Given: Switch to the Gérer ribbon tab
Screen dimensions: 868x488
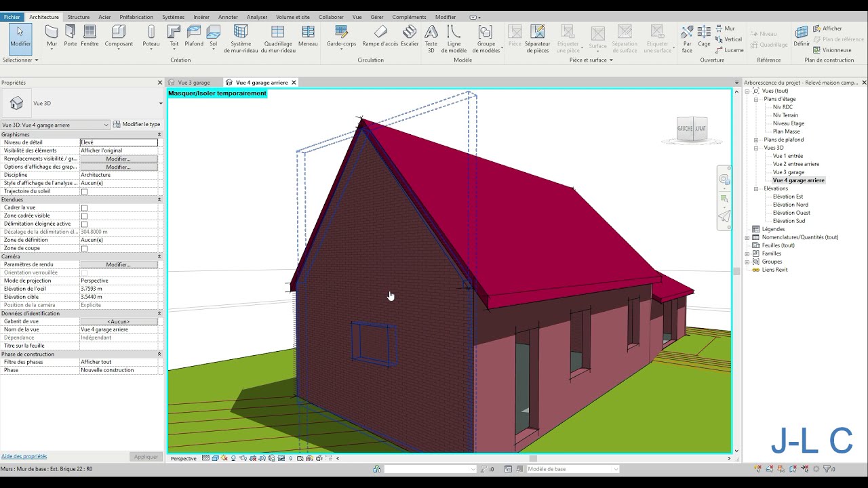Looking at the screenshot, I should [x=377, y=17].
